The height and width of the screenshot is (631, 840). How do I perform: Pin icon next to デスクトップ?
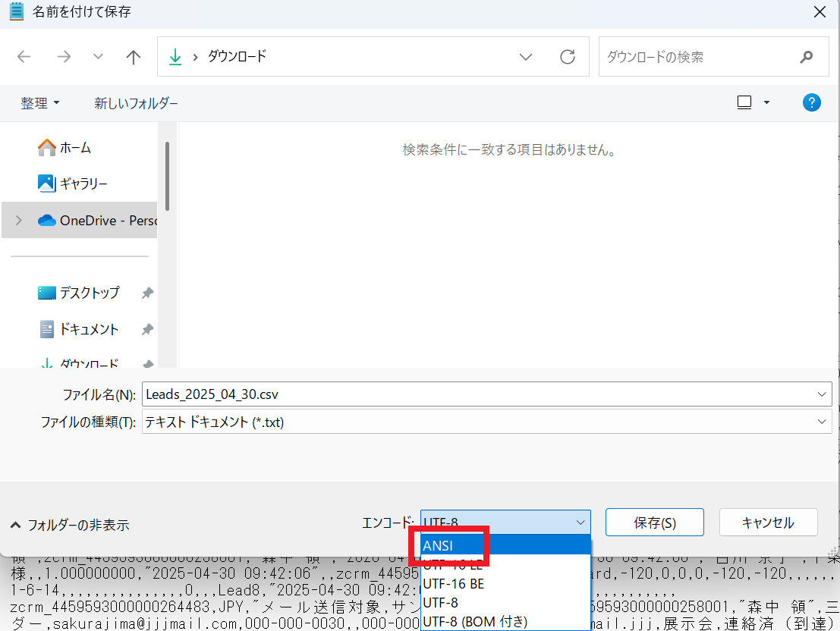point(147,293)
